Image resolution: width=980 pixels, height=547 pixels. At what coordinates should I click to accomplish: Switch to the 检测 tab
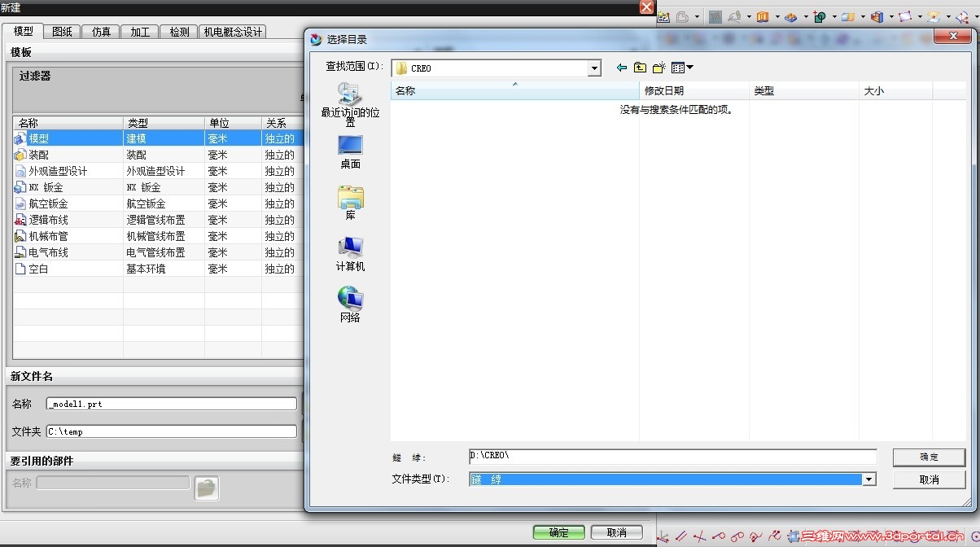click(179, 32)
